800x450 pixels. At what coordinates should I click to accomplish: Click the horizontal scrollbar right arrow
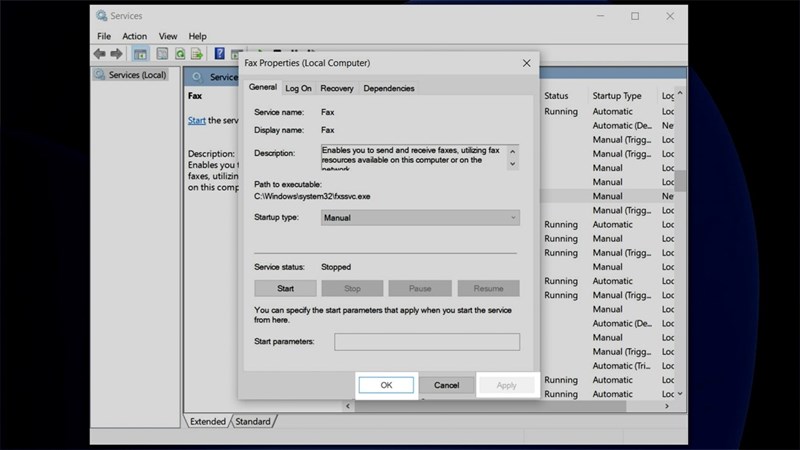tap(667, 406)
